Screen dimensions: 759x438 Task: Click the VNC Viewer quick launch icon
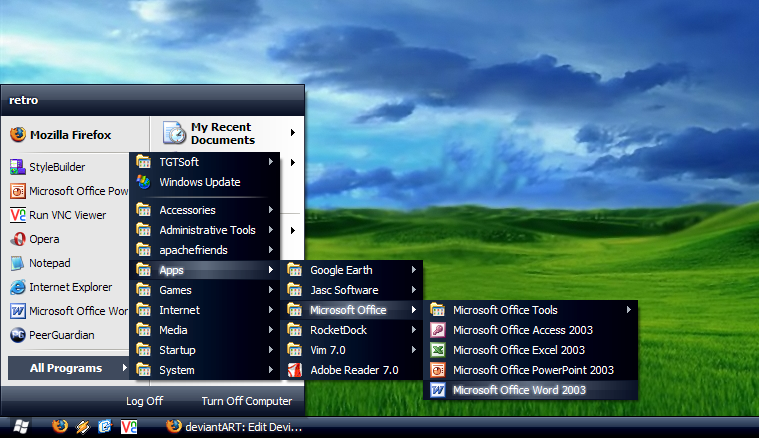pyautogui.click(x=129, y=427)
